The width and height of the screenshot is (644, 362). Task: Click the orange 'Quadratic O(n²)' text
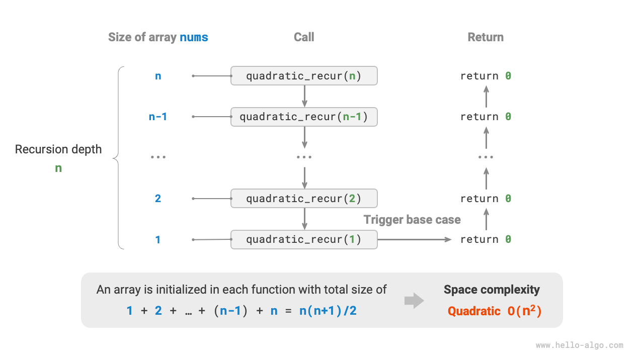click(x=494, y=311)
